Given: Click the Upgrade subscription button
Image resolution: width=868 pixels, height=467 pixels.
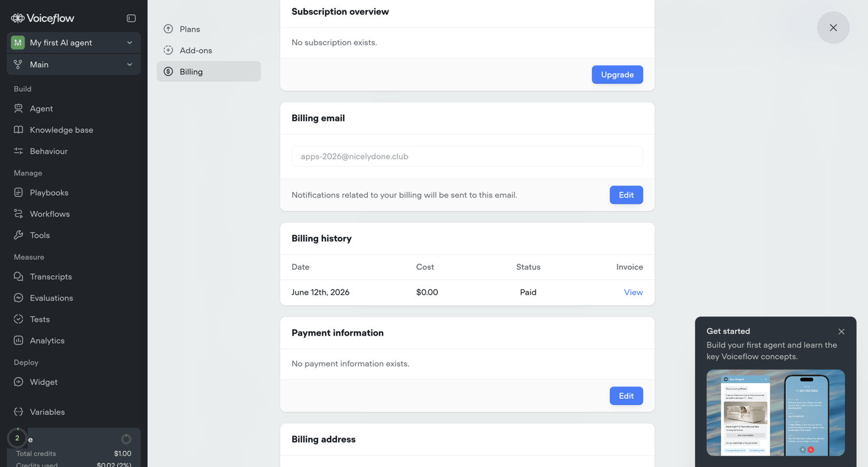Looking at the screenshot, I should [617, 75].
